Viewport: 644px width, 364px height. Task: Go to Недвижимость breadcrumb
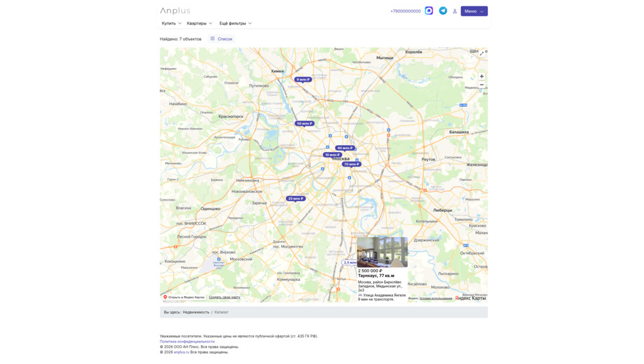[x=196, y=312]
